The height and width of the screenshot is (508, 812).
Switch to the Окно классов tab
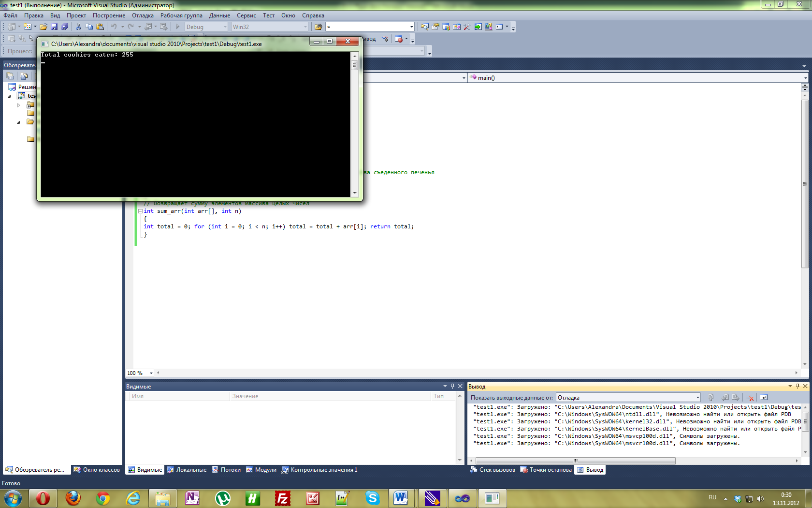[x=97, y=470]
